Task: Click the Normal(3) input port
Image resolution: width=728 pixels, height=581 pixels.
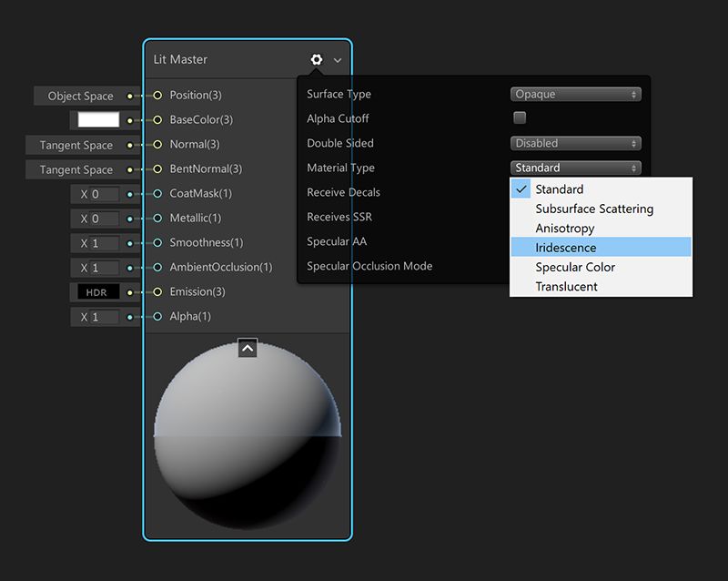Action: [x=157, y=145]
